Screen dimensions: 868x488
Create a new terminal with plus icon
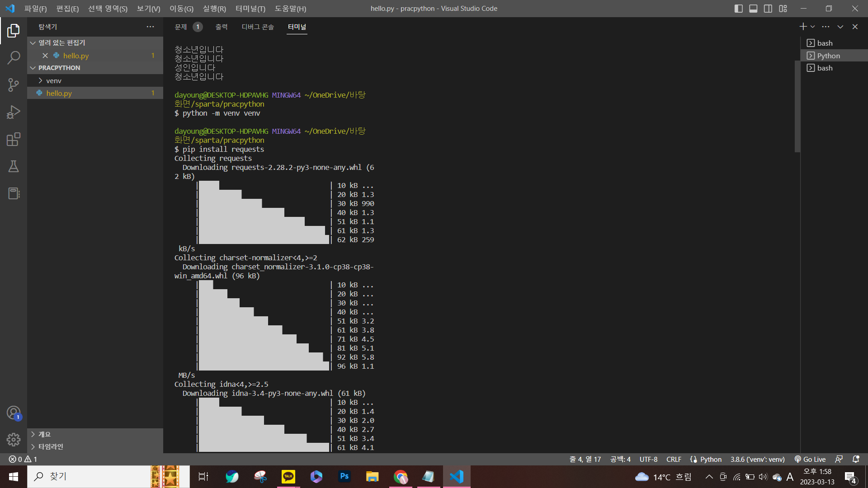click(x=803, y=27)
